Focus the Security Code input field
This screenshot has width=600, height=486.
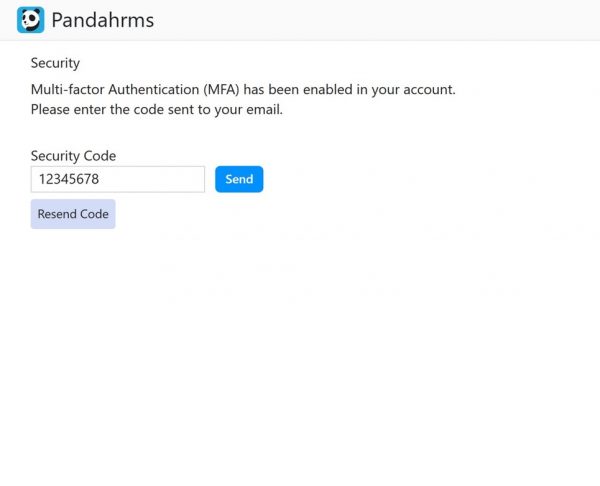click(x=118, y=179)
